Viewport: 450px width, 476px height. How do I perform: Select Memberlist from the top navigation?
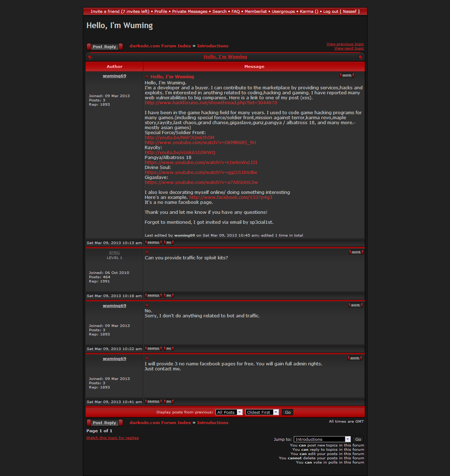(x=255, y=11)
